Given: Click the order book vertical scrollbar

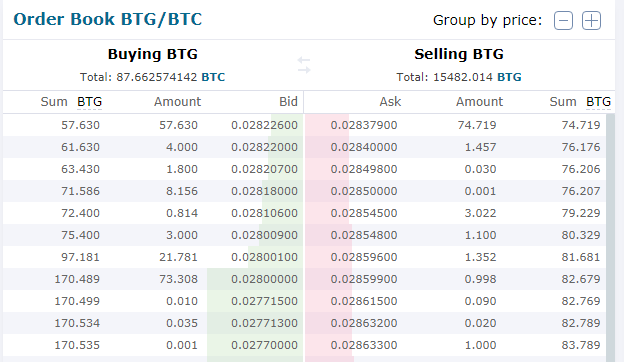Looking at the screenshot, I should click(x=610, y=238).
